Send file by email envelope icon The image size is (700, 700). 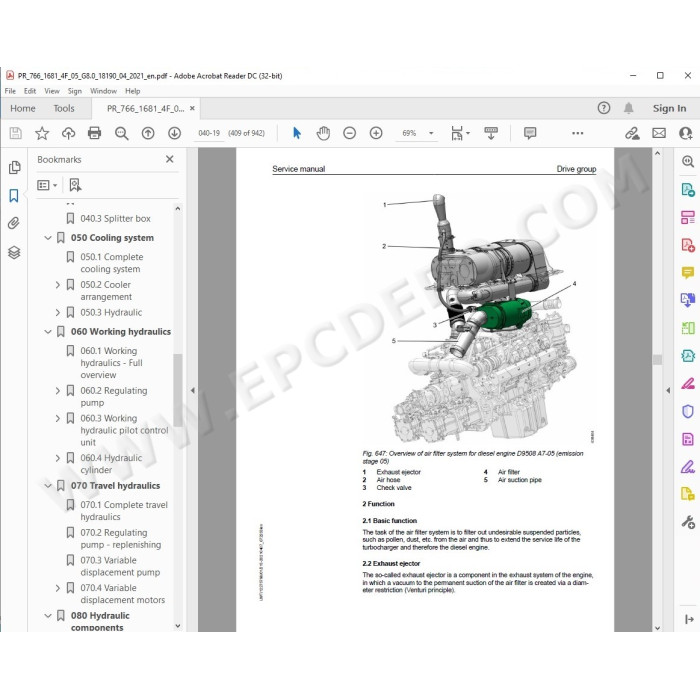tap(659, 133)
